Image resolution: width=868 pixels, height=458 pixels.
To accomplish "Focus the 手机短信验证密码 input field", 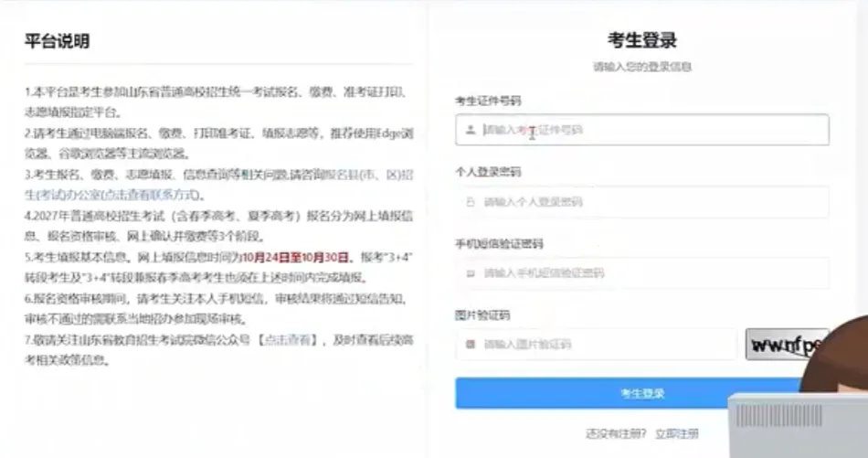I will pyautogui.click(x=642, y=273).
